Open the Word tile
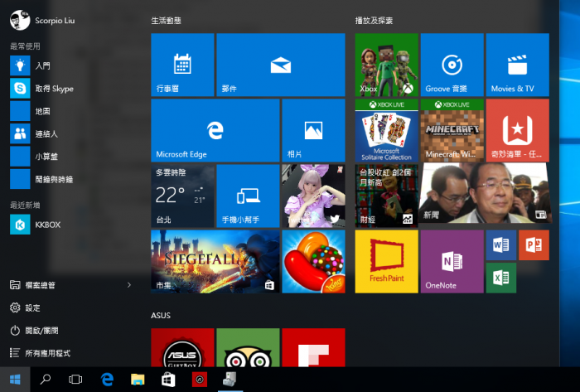This screenshot has height=392, width=580. click(500, 245)
